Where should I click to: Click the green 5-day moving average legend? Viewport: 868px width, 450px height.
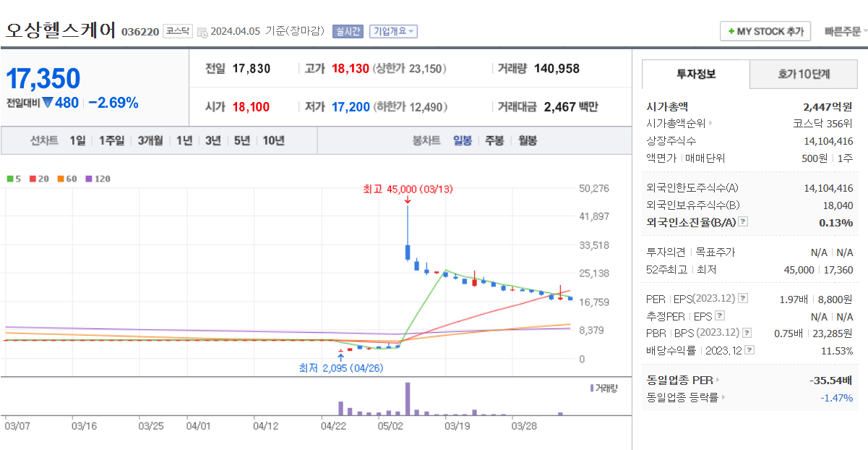tap(14, 179)
